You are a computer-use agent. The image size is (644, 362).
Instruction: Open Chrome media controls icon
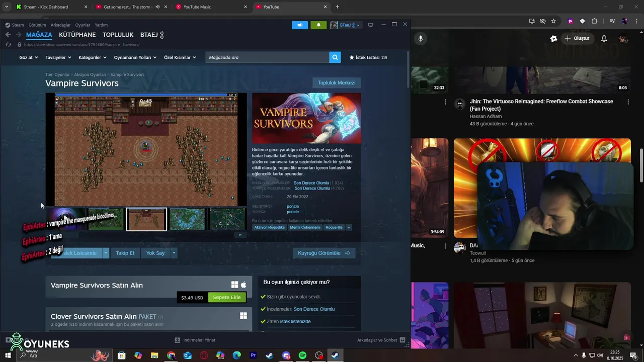(612, 21)
